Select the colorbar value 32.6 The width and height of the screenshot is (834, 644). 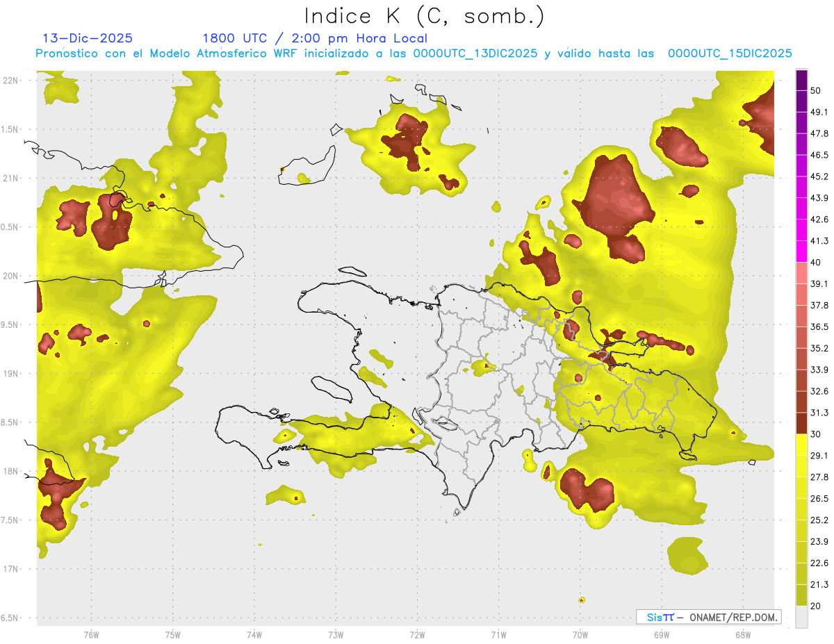(x=819, y=391)
